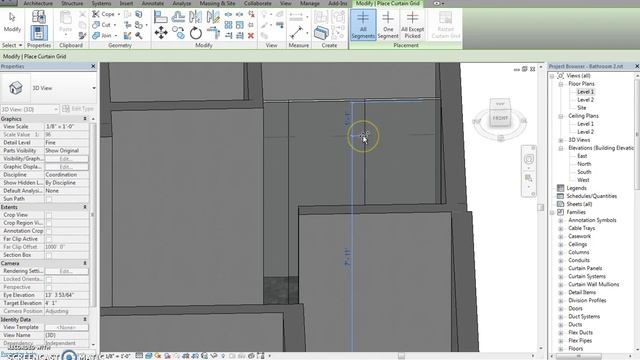Image resolution: width=640 pixels, height=360 pixels.
Task: Click the Create Similar icon
Action: [321, 33]
